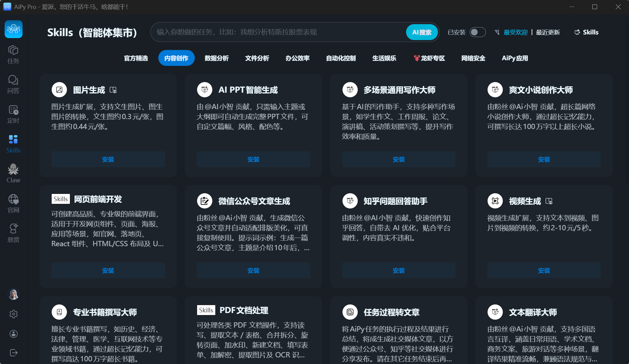The height and width of the screenshot is (364, 629).
Task: Sort by 最近更新 recently updated
Action: pos(548,32)
